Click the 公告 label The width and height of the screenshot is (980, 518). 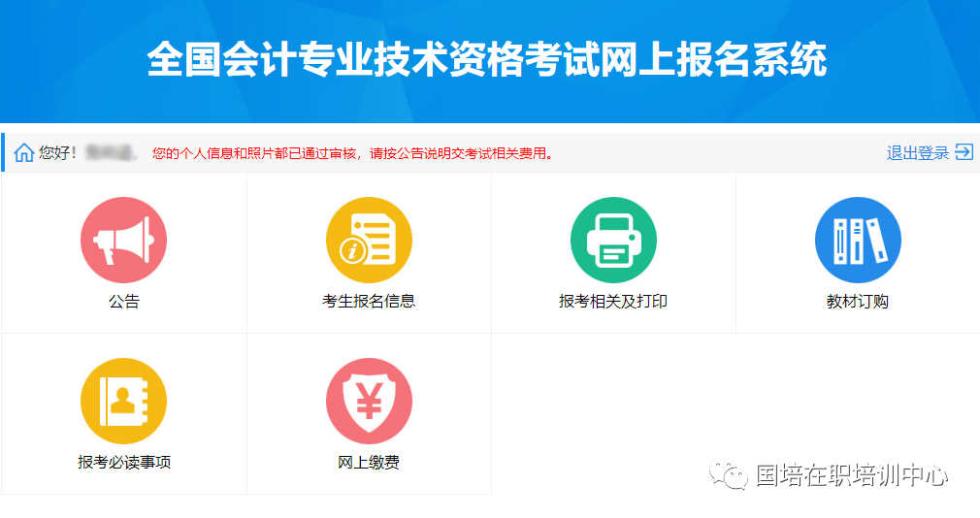pos(124,301)
